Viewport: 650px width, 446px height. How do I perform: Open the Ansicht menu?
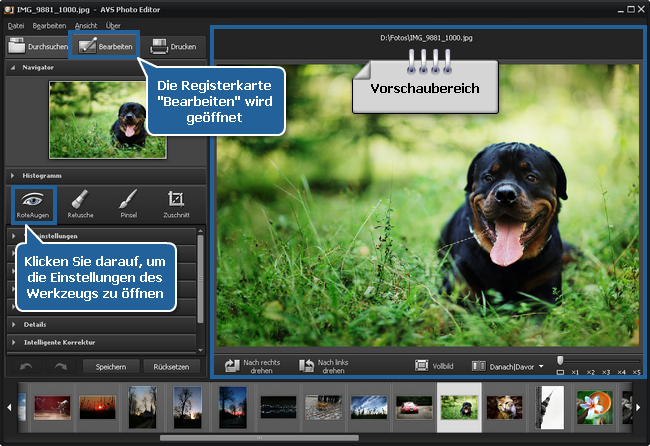pos(86,23)
